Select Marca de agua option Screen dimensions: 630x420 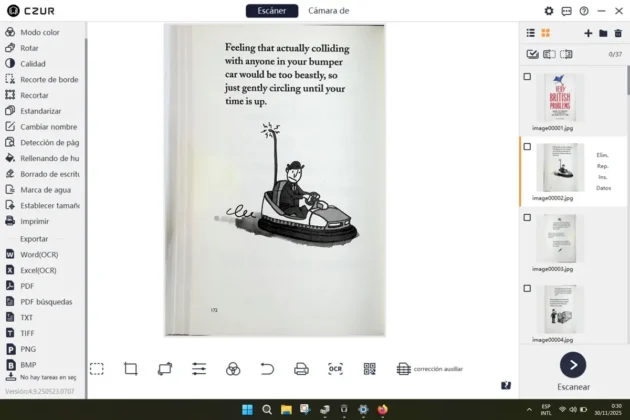(44, 189)
